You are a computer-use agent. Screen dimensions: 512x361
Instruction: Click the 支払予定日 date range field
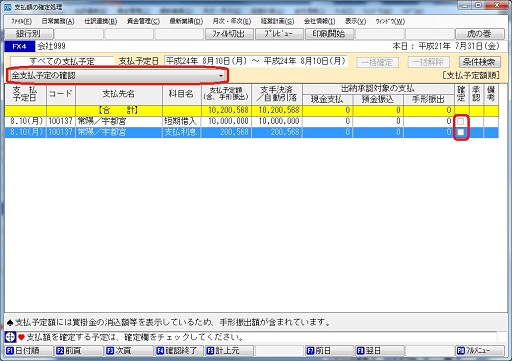(256, 61)
